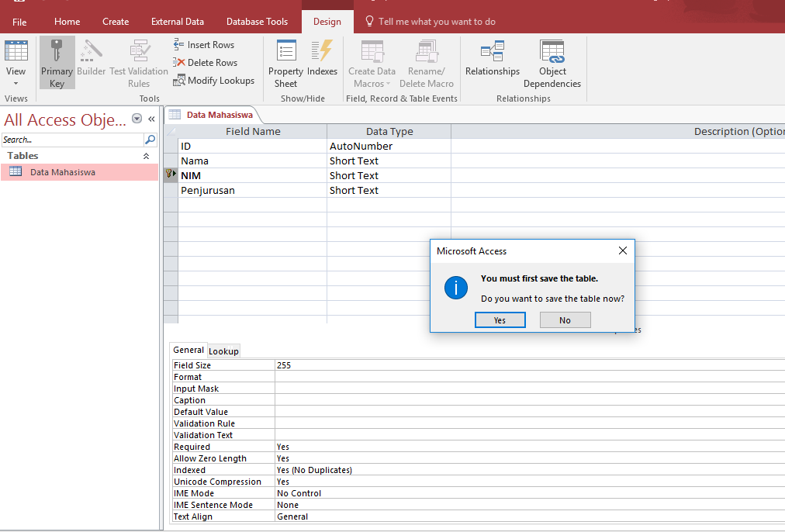Screen dimensions: 785x532
Task: Click the View icon in the ribbon
Action: (16, 51)
